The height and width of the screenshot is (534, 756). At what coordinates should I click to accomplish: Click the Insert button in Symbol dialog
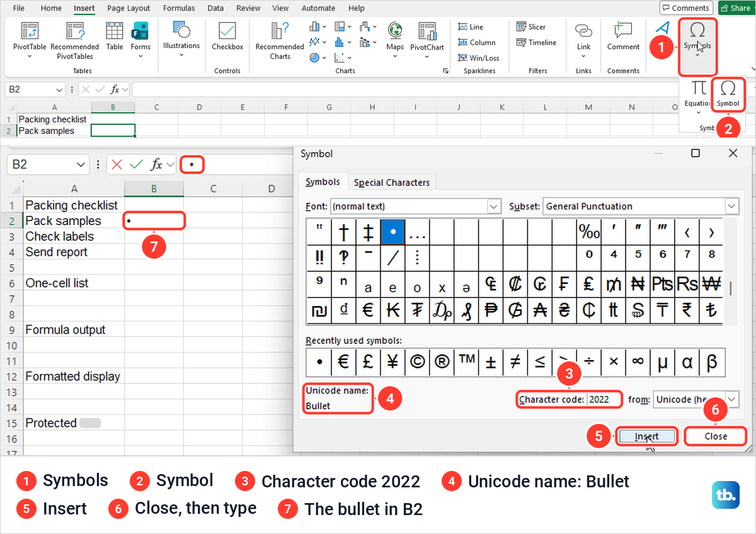[x=646, y=436]
